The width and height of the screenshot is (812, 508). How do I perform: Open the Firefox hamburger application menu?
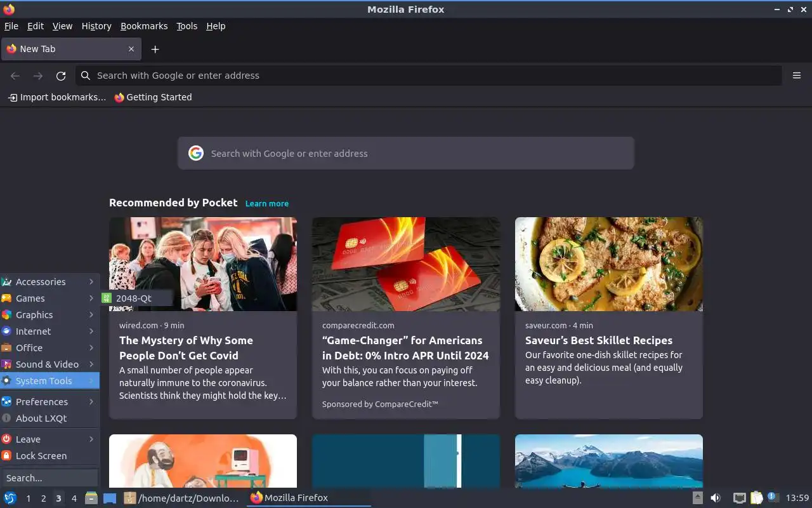[797, 76]
